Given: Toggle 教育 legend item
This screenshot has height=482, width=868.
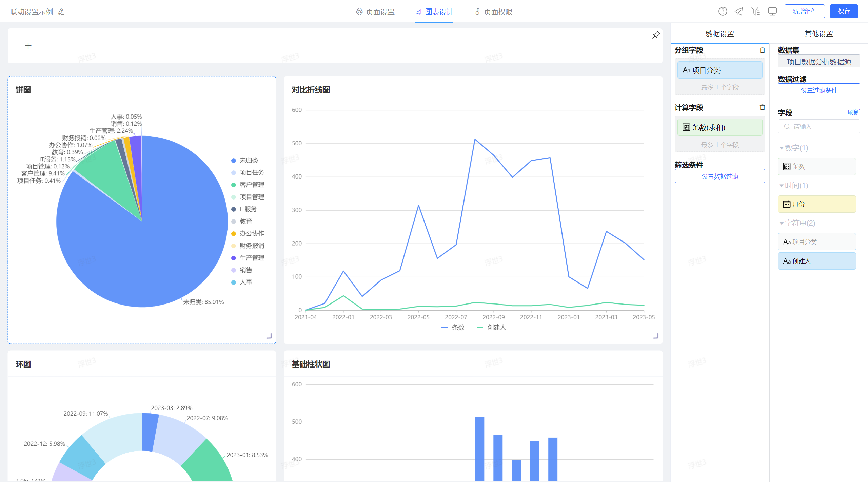Looking at the screenshot, I should (x=242, y=221).
